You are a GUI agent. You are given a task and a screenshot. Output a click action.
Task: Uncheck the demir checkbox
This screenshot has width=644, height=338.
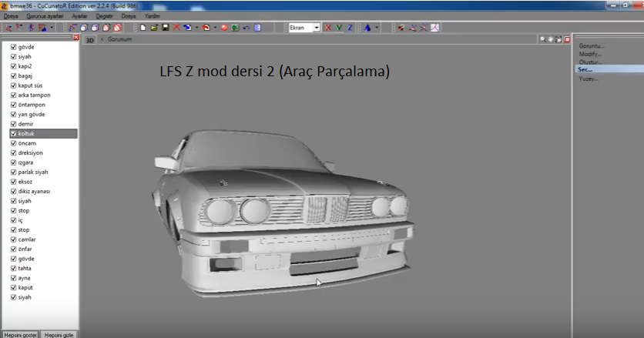(x=14, y=124)
